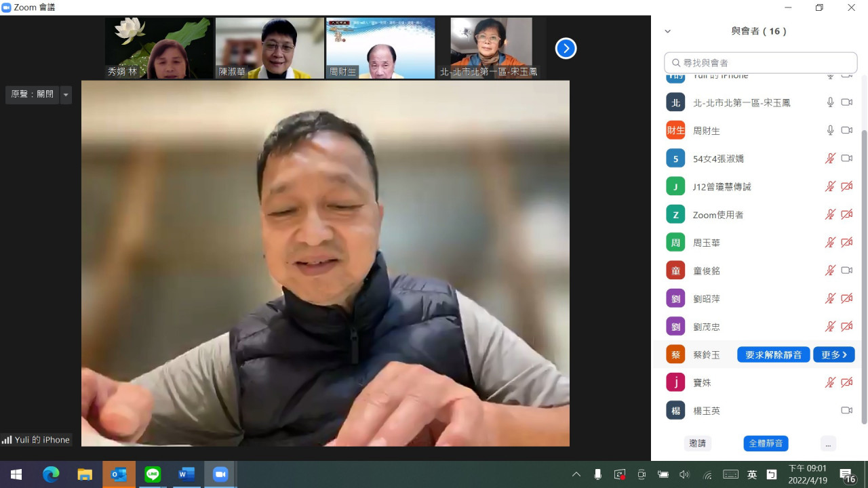
Task: Open LINE app from taskbar
Action: pos(153,474)
